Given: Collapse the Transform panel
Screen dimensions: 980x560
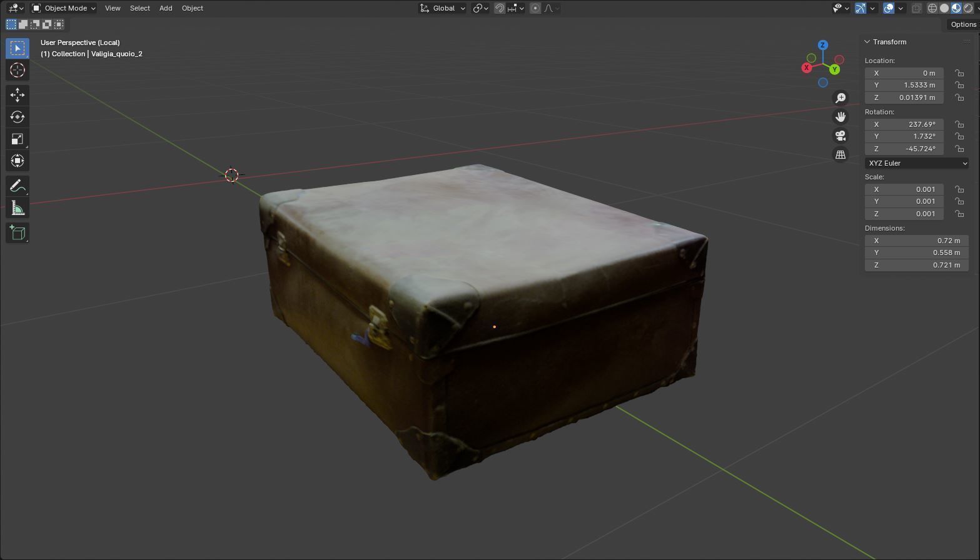Looking at the screenshot, I should coord(867,42).
